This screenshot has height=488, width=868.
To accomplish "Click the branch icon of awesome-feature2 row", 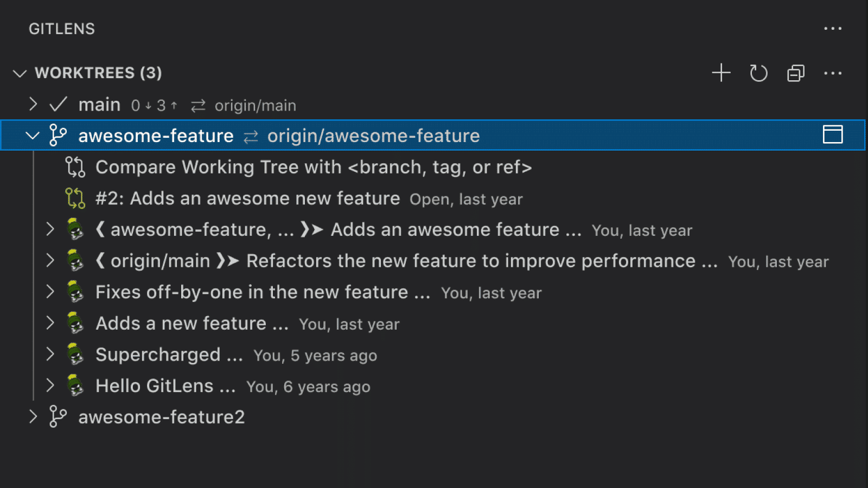I will tap(58, 416).
